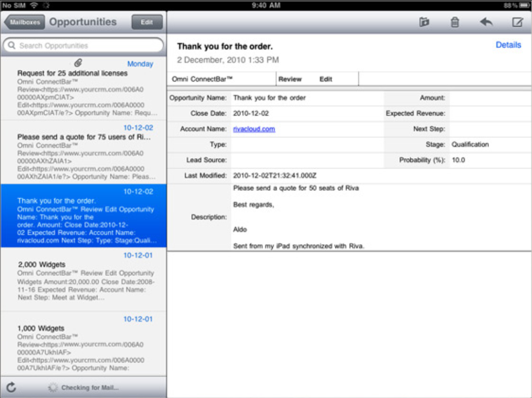Tap the Probability value "10.0"

[458, 160]
